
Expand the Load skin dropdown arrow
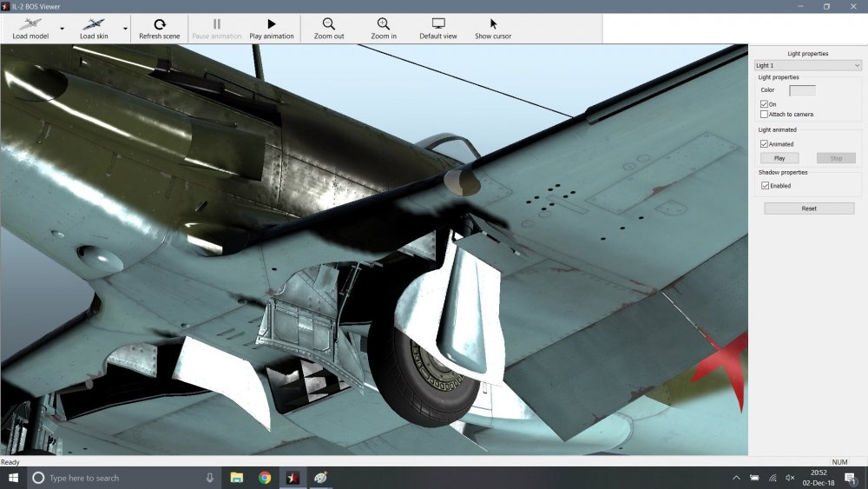click(x=125, y=29)
